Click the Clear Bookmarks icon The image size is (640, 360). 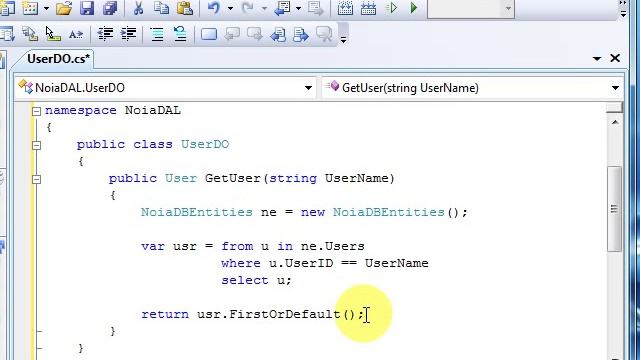click(324, 34)
